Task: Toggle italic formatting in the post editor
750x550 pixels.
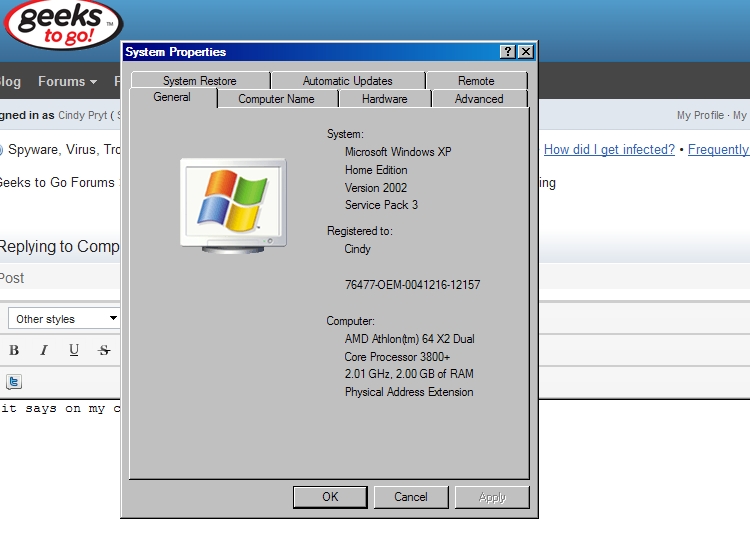Action: click(44, 350)
